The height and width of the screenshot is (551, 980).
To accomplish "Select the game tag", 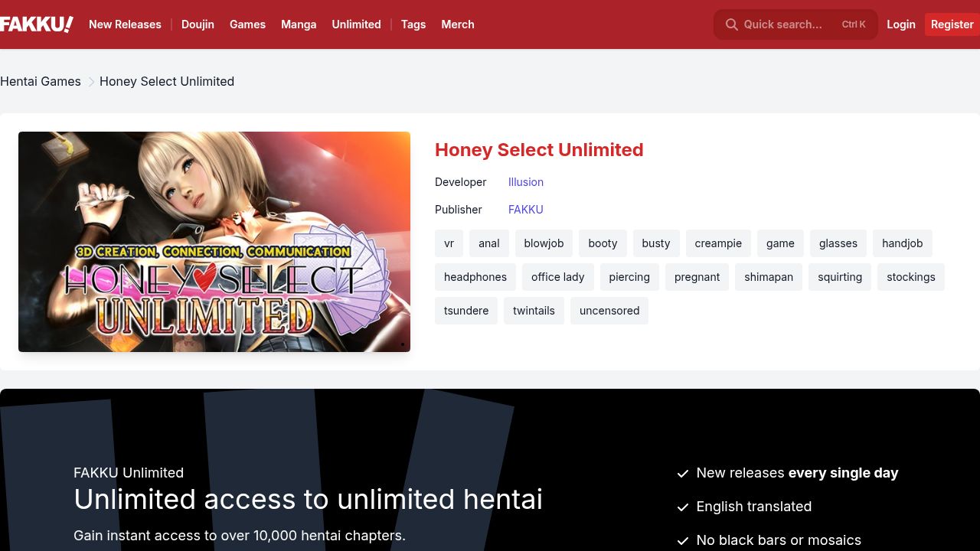I will click(x=780, y=243).
